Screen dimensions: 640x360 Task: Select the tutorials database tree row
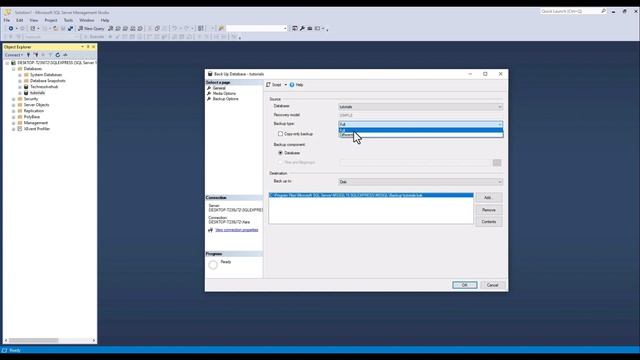38,93
